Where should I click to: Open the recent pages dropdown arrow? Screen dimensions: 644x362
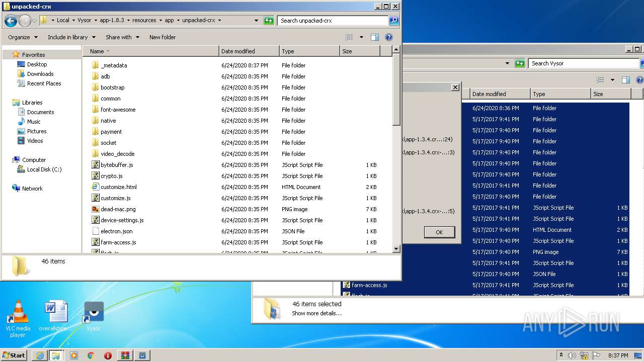coord(34,21)
